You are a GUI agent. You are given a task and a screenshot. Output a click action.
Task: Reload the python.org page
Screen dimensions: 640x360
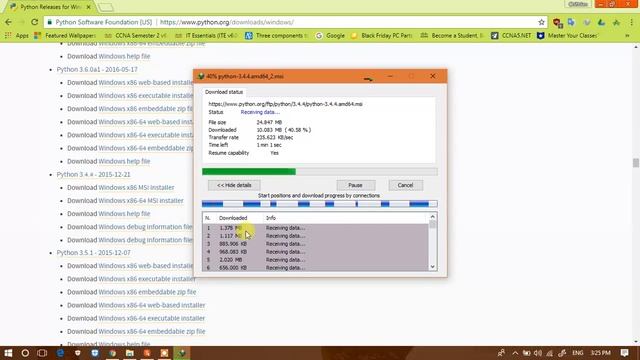pyautogui.click(x=34, y=22)
